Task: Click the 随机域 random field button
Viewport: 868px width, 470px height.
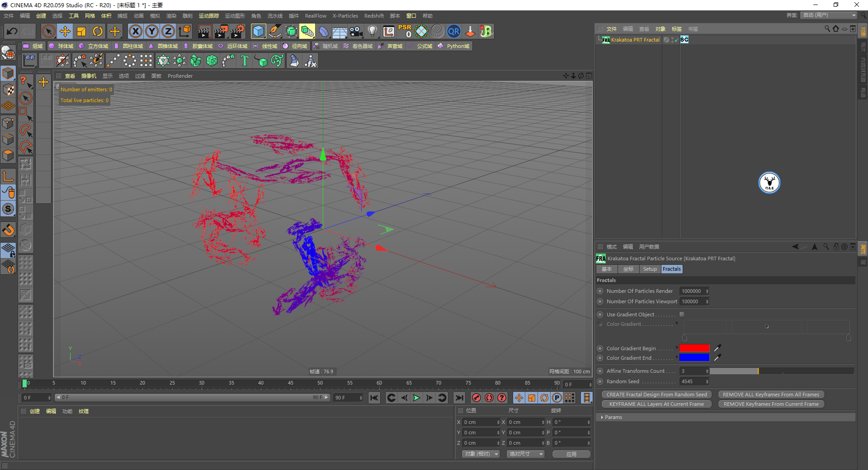Action: coord(325,46)
